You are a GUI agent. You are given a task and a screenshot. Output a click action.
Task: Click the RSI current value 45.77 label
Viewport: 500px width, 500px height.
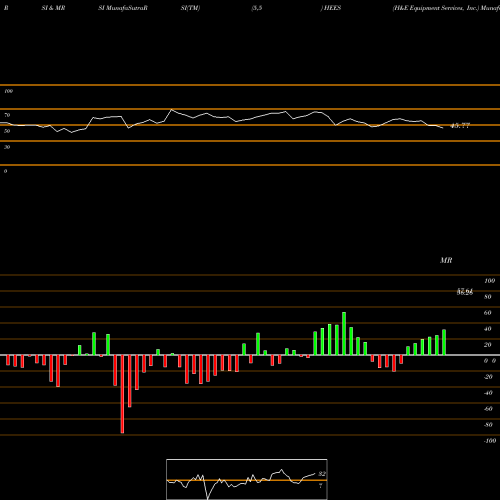pyautogui.click(x=460, y=126)
